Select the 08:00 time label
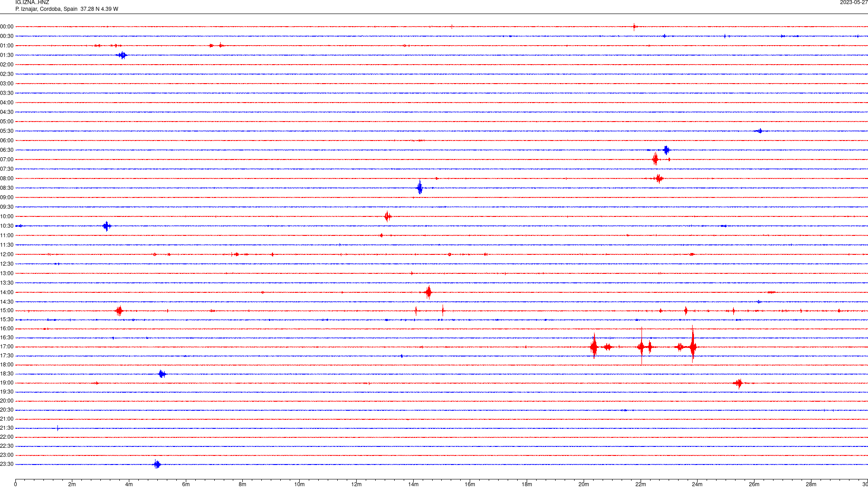Viewport: 868px width, 488px height. (x=7, y=178)
